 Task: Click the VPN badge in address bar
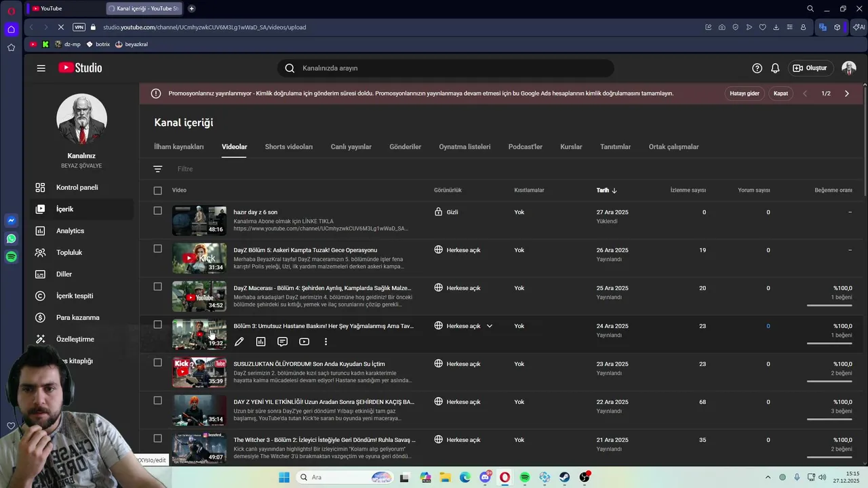point(79,27)
